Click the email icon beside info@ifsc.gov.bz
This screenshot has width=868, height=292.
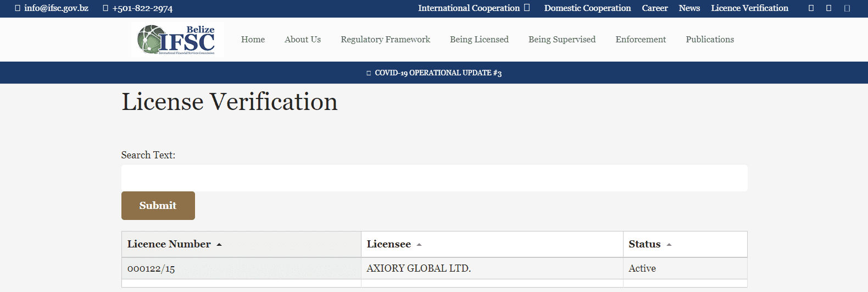(18, 8)
